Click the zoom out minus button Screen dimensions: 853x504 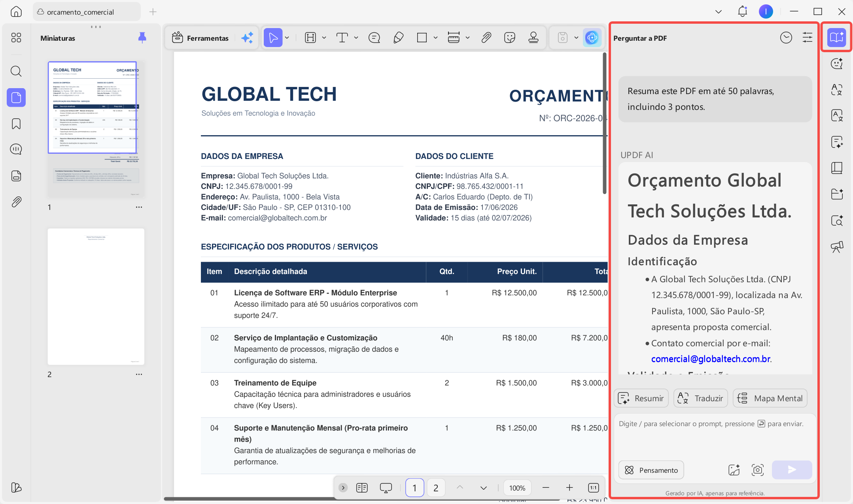tap(546, 488)
